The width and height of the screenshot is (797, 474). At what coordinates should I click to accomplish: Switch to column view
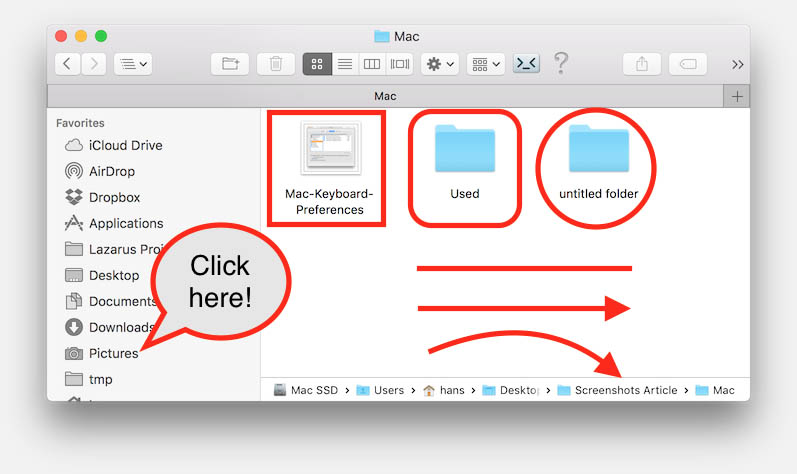coord(372,64)
